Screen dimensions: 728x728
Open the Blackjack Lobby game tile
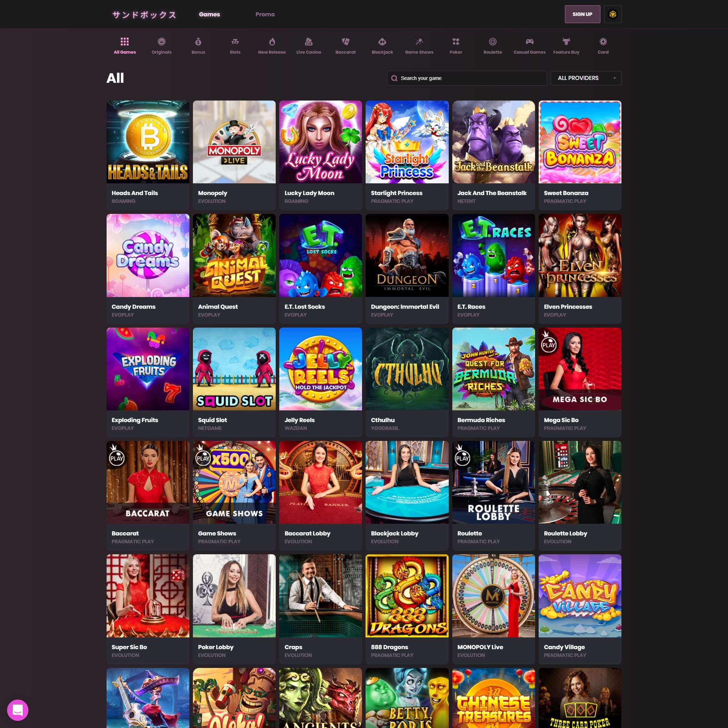pyautogui.click(x=406, y=482)
